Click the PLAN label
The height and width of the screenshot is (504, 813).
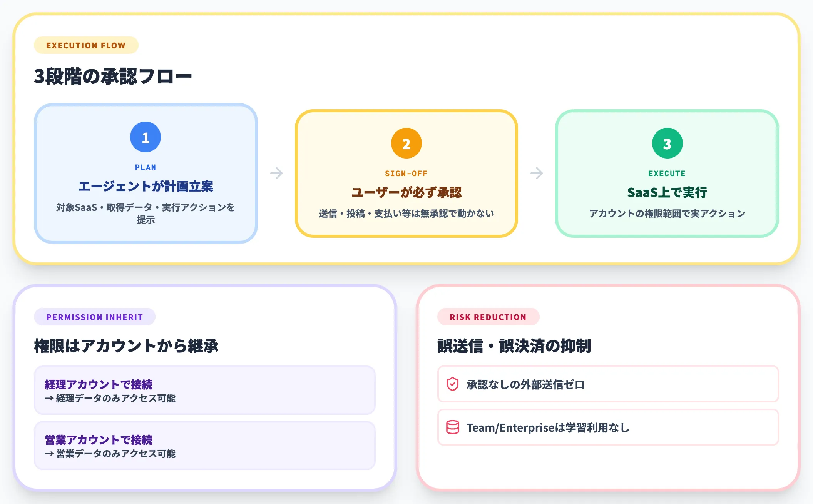146,167
